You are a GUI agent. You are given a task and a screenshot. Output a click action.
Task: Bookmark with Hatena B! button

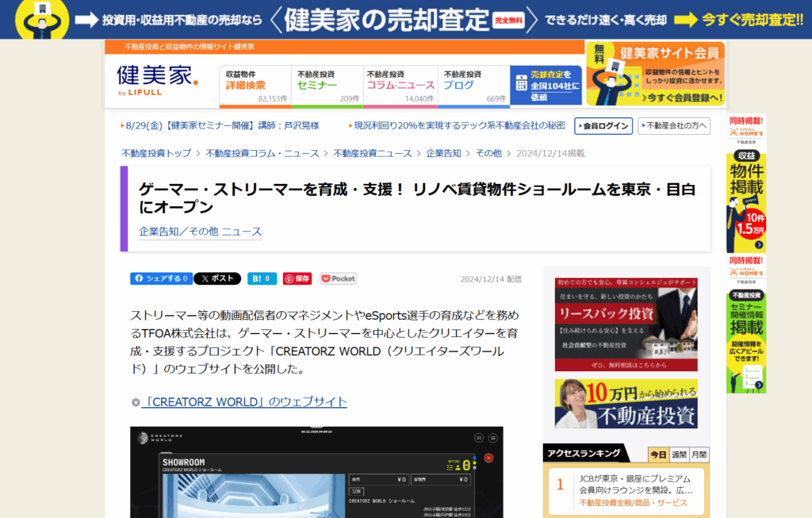click(x=262, y=278)
